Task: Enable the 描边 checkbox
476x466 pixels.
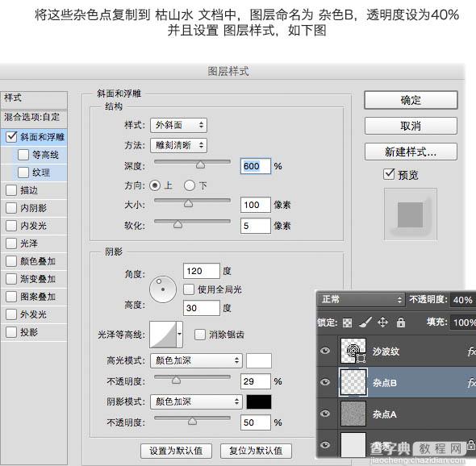Action: coord(11,190)
